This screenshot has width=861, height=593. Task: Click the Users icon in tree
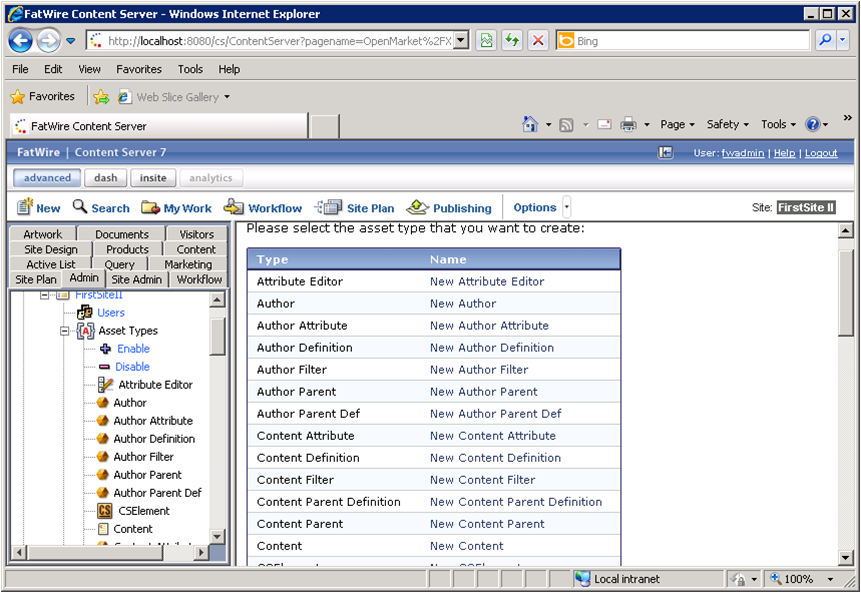(x=85, y=312)
